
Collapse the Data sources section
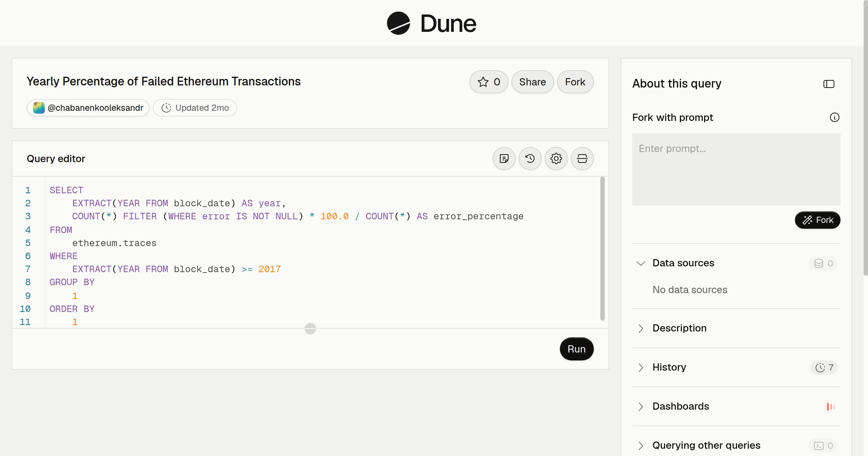pos(641,263)
